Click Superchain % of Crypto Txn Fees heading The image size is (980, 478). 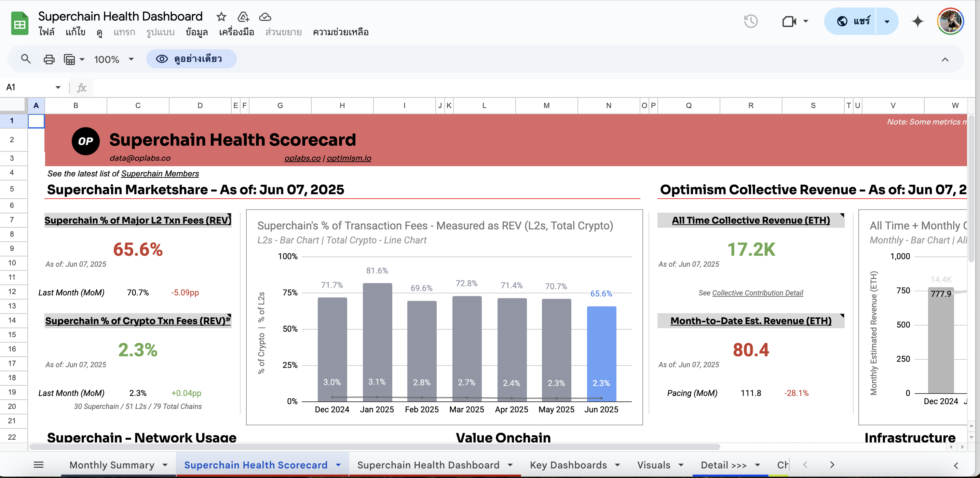pyautogui.click(x=138, y=321)
